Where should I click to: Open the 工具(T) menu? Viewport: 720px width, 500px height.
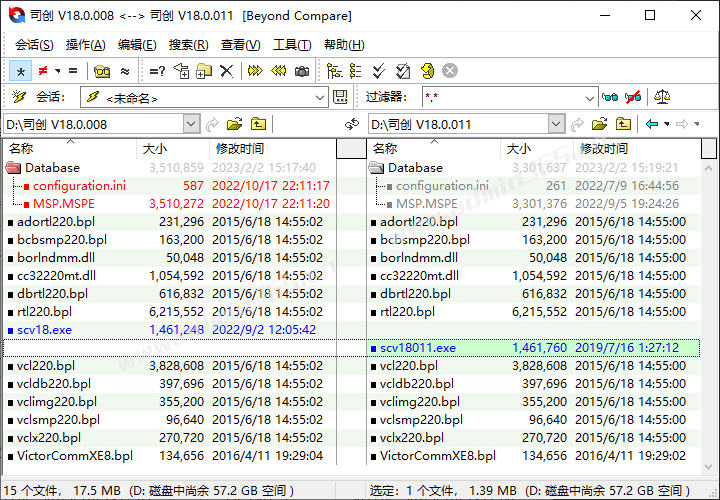click(x=292, y=45)
